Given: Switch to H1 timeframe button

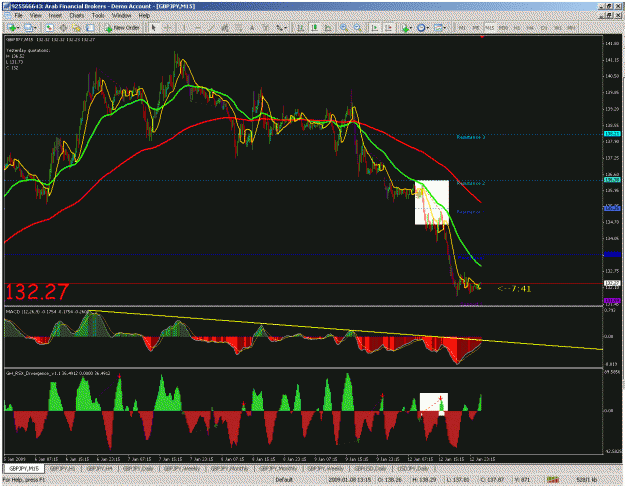Looking at the screenshot, I should click(x=517, y=28).
